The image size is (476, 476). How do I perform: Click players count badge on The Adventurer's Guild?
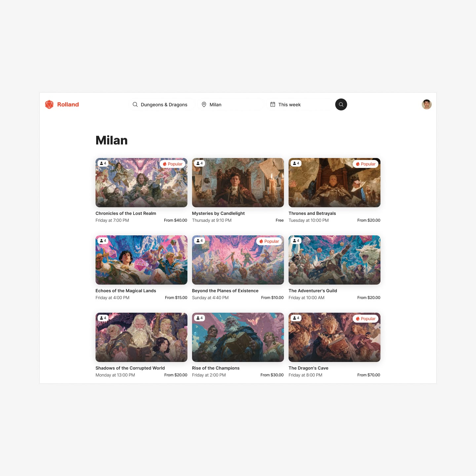[x=296, y=241]
